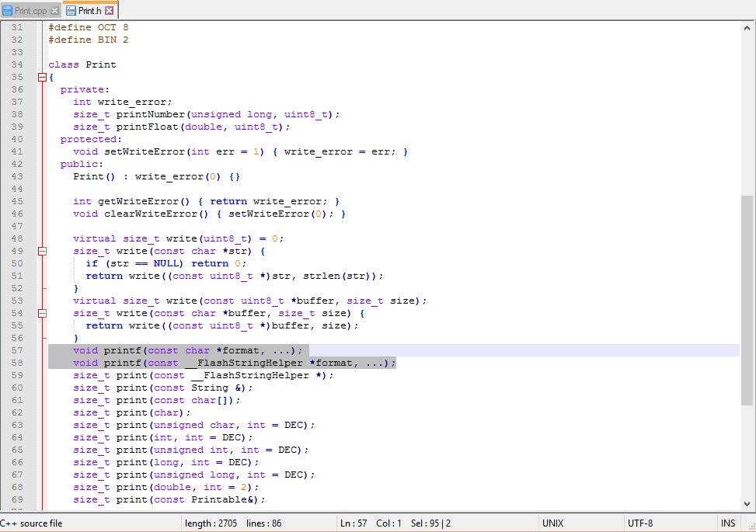The height and width of the screenshot is (532, 756).
Task: Click 'lines : 86' in status bar
Action: point(263,523)
